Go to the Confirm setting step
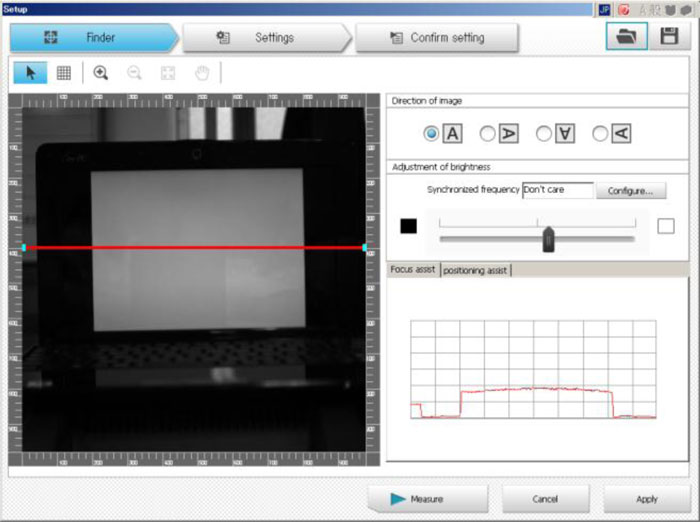Viewport: 700px width, 522px height. [x=437, y=38]
